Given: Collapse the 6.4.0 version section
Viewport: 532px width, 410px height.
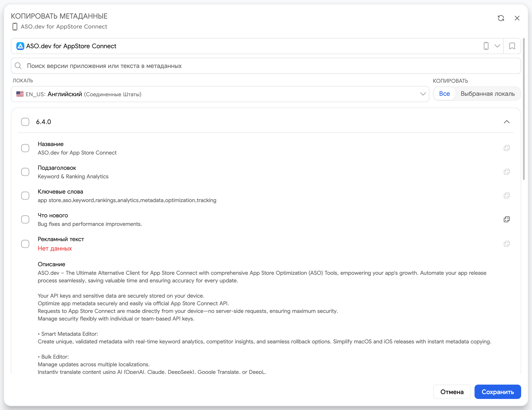Looking at the screenshot, I should (507, 122).
